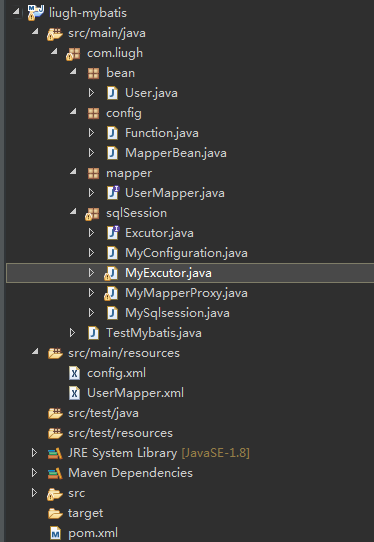Click the config.xml file icon
The image size is (374, 542).
click(74, 373)
